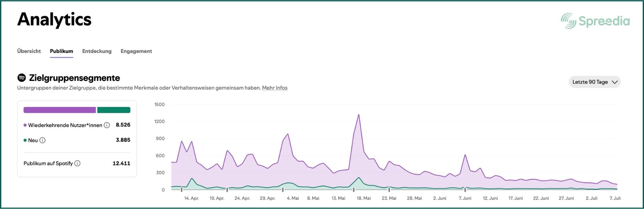The width and height of the screenshot is (644, 209).
Task: Click the timeline marker near 4. Mai
Action: coord(283,190)
